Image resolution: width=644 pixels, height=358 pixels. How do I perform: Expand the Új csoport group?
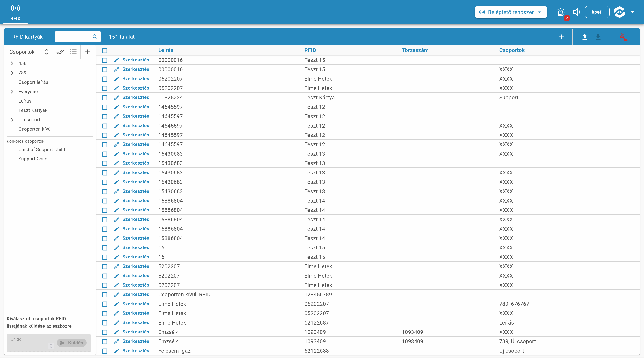point(12,119)
